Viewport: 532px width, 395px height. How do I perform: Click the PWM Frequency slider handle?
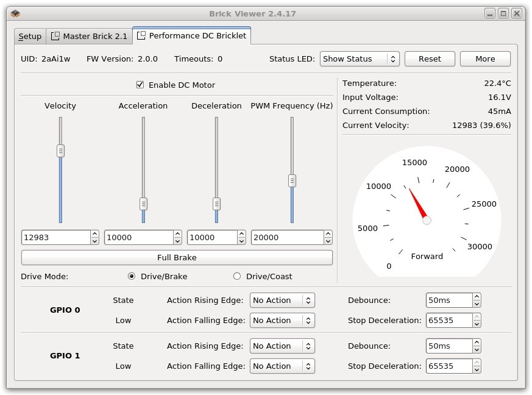(x=292, y=180)
